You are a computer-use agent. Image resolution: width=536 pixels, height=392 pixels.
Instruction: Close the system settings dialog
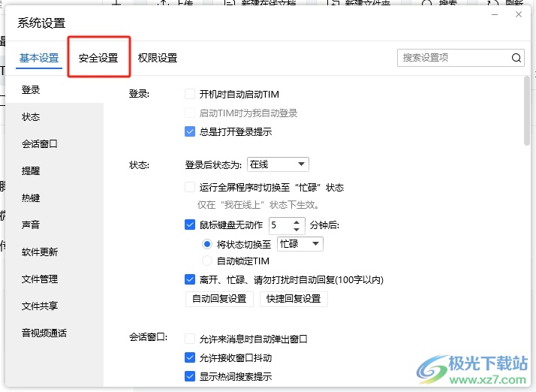518,14
